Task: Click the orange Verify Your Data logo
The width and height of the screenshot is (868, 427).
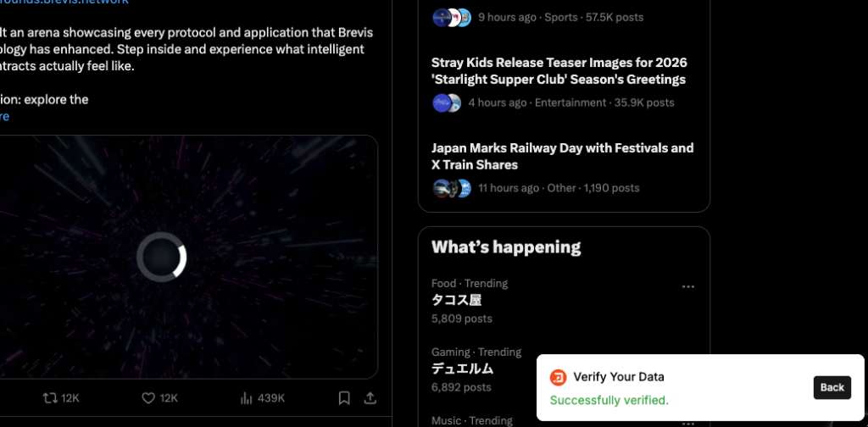Action: (558, 377)
